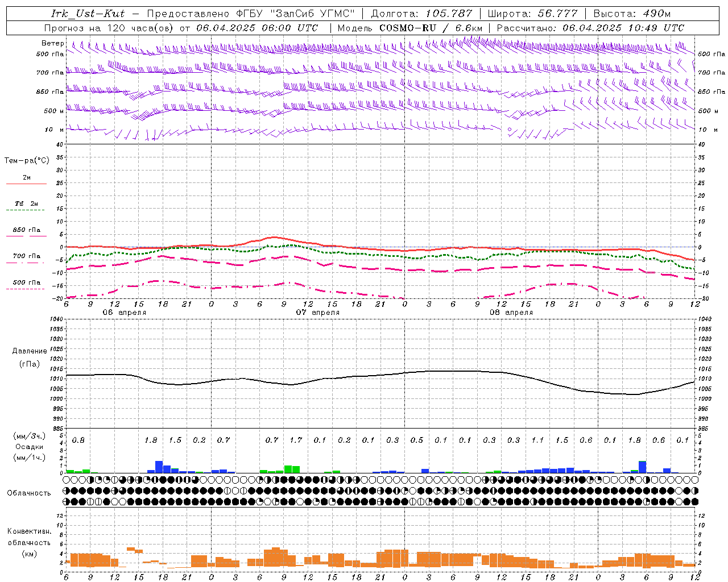The width and height of the screenshot is (728, 582).
Task: Click the (мм/1ч.) units label
Action: [x=30, y=458]
